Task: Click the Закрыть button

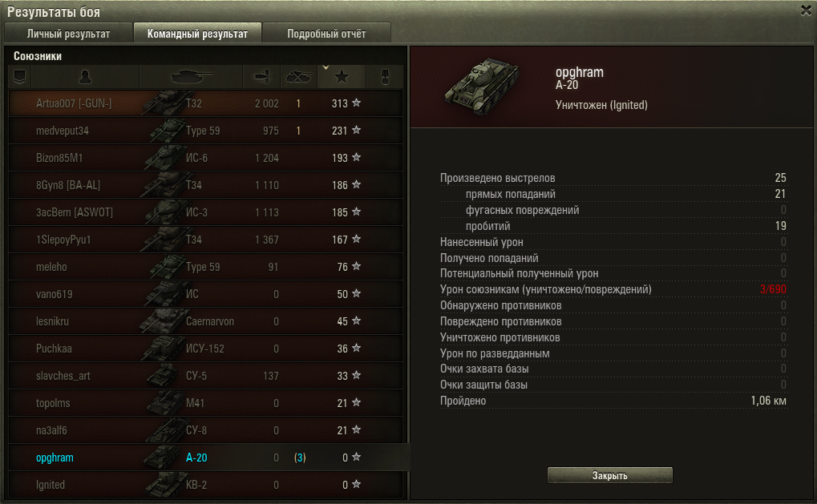Action: [x=609, y=475]
